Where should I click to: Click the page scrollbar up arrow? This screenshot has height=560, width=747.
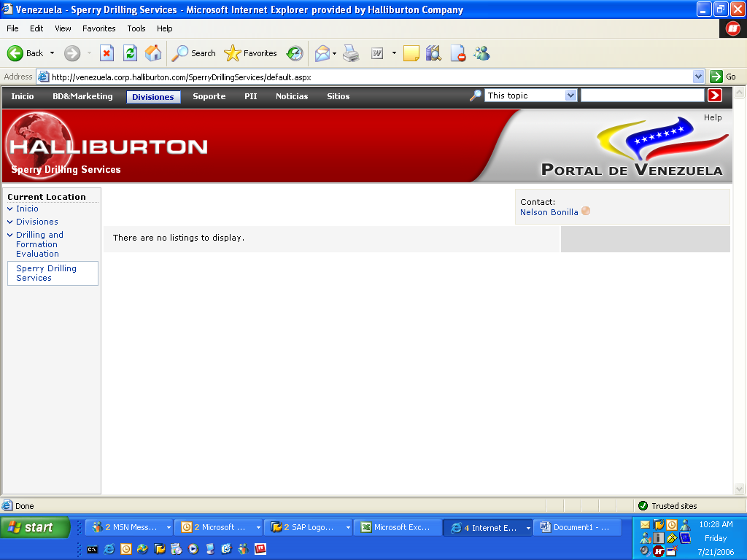[739, 93]
